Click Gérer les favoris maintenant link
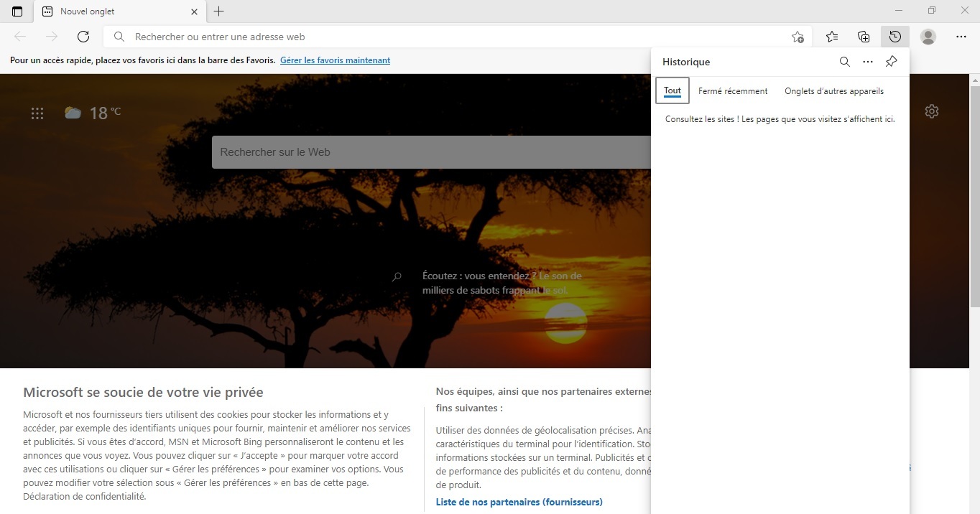 (x=335, y=60)
